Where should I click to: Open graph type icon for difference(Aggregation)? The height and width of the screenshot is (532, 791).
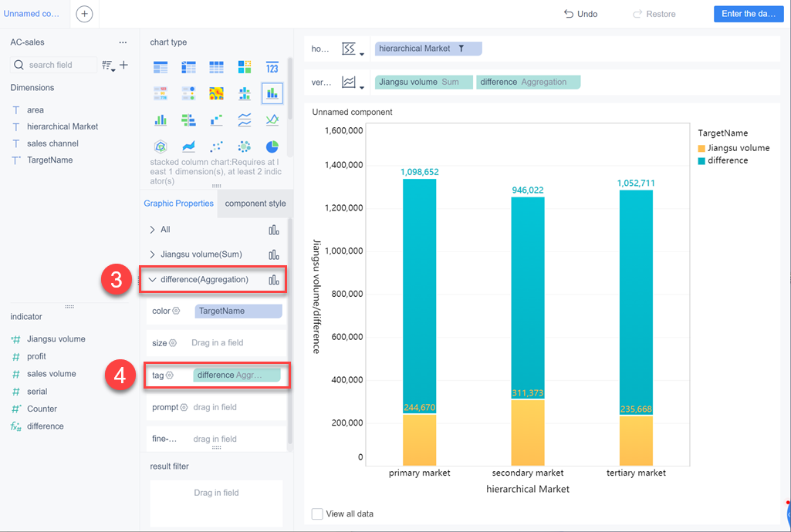pyautogui.click(x=274, y=280)
